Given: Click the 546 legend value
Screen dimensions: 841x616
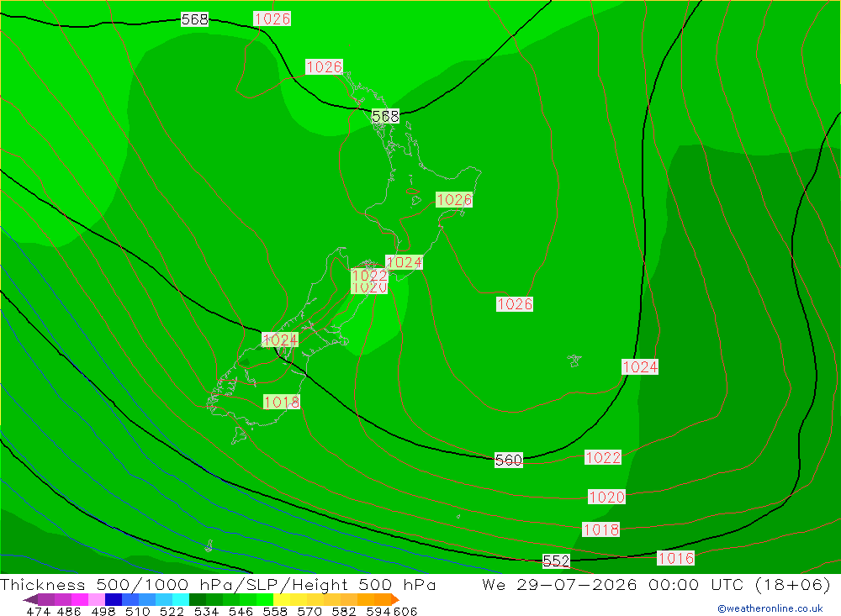Looking at the screenshot, I should click(x=241, y=611).
